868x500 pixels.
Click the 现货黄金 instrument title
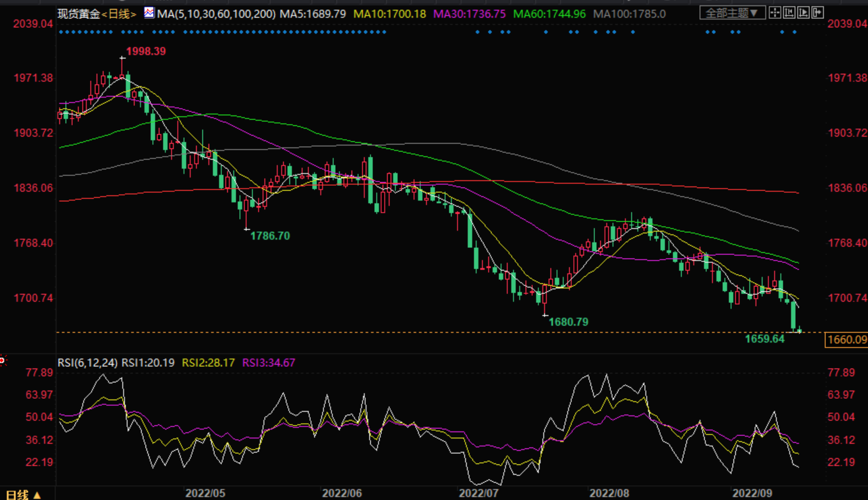click(79, 14)
